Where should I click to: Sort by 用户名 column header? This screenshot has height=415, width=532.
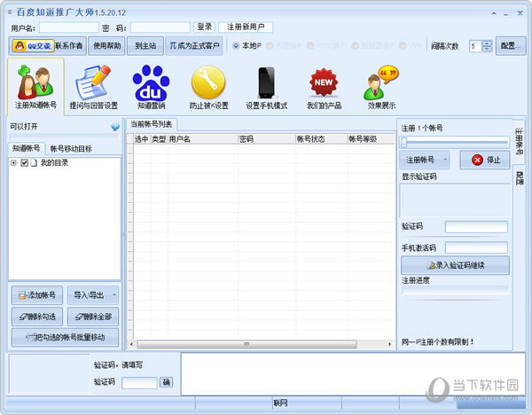(x=202, y=139)
